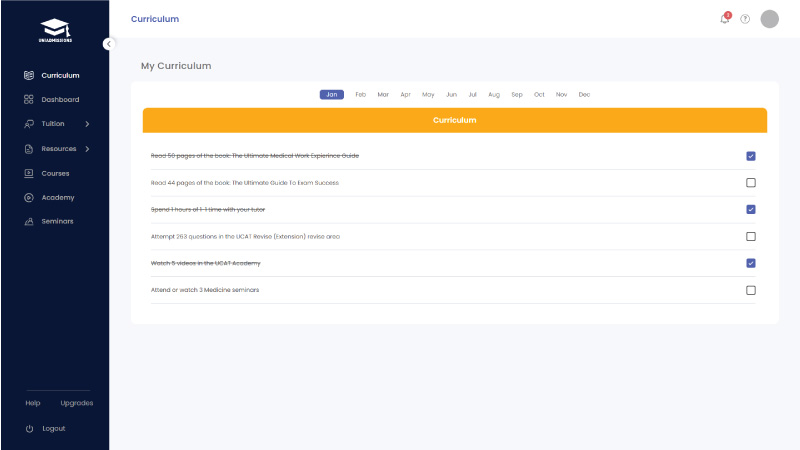Open the user profile avatar
Screen dimensions: 800x450
769,19
